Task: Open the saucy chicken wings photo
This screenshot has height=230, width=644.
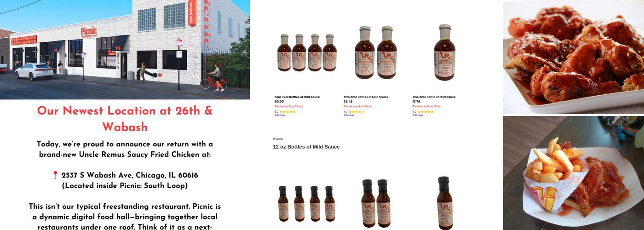Action: (x=574, y=57)
